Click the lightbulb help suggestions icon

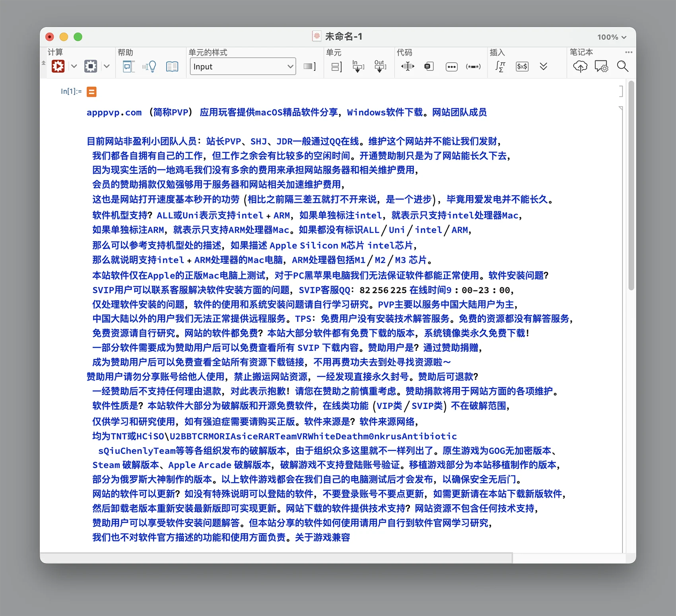click(x=150, y=66)
